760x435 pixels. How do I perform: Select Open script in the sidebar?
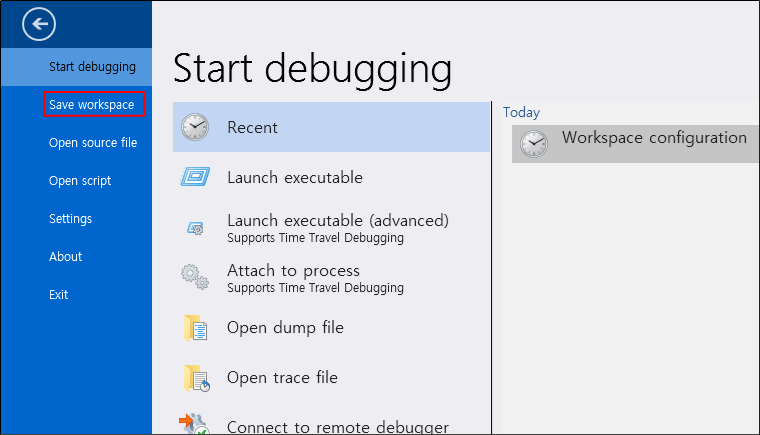[x=80, y=181]
